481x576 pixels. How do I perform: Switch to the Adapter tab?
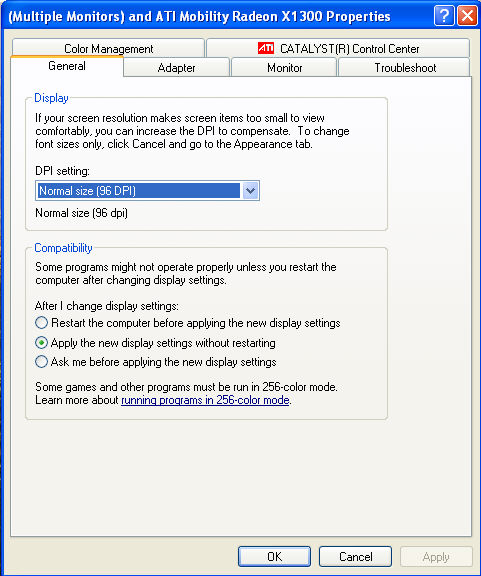pyautogui.click(x=176, y=68)
